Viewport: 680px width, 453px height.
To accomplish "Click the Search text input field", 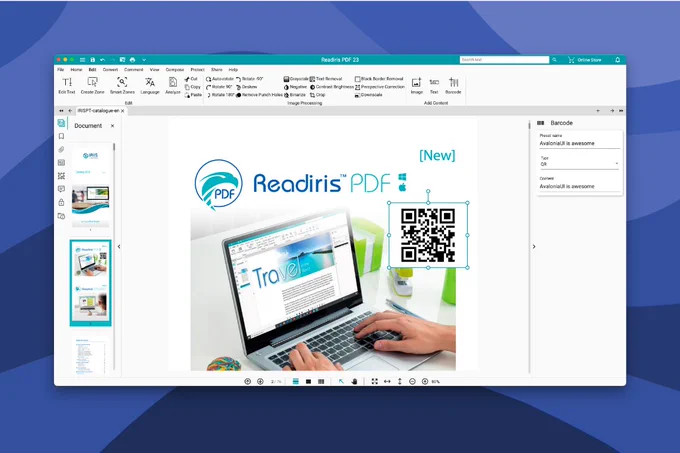I will coord(504,60).
